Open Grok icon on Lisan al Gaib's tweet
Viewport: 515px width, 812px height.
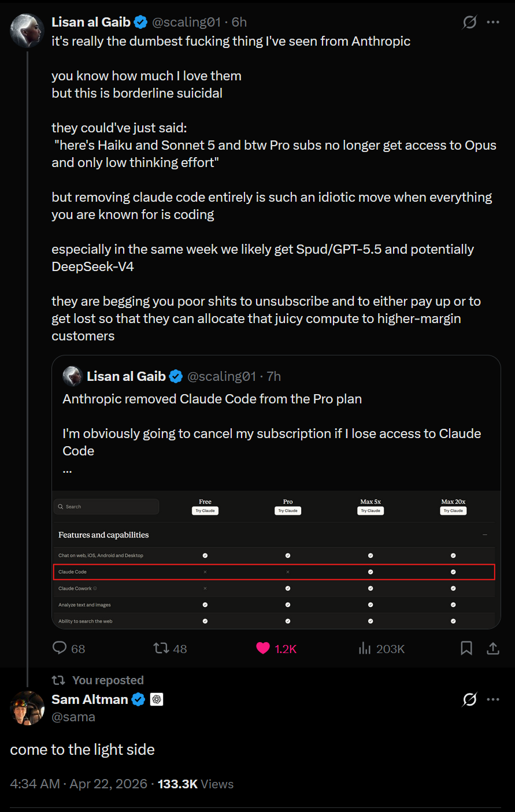tap(469, 22)
